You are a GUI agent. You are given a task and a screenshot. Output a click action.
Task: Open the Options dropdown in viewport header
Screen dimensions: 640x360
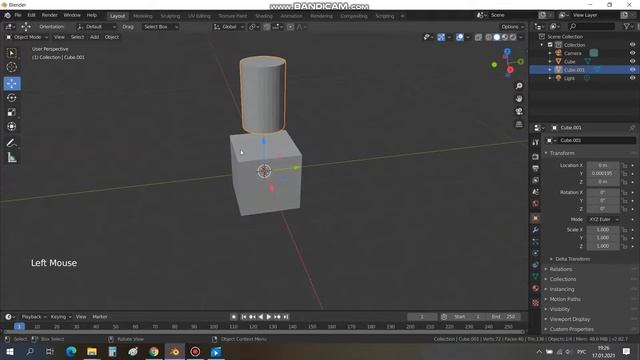(512, 27)
